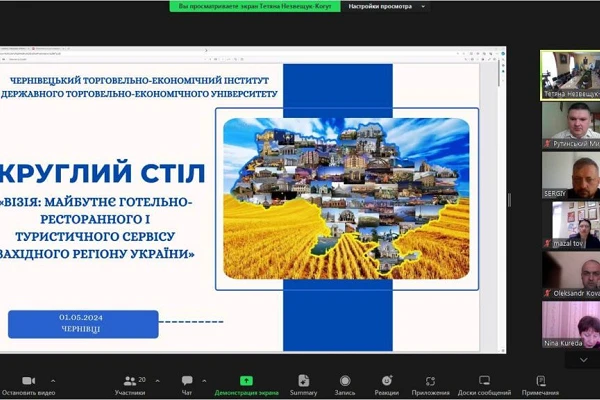Expand video options arrow beside camera

tap(53, 381)
